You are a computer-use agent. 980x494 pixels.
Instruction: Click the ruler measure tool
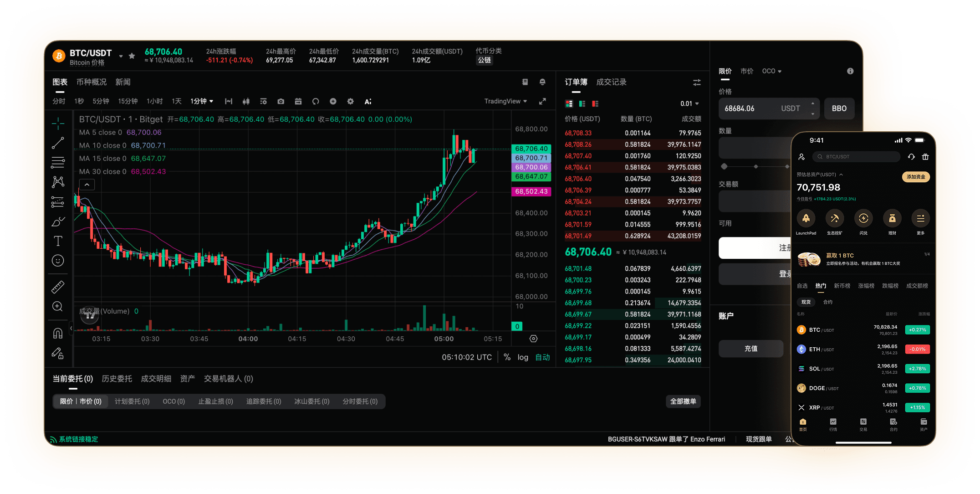coord(58,287)
